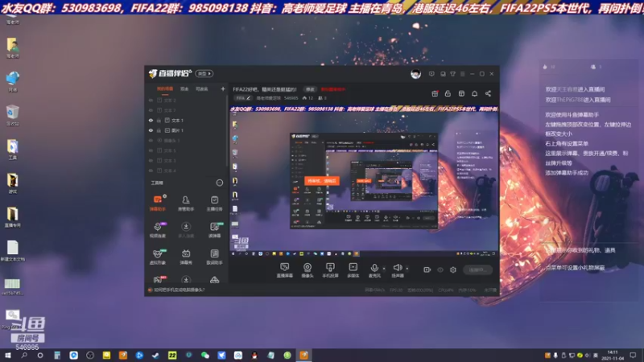Add a 多媒体 media source

[x=353, y=270]
